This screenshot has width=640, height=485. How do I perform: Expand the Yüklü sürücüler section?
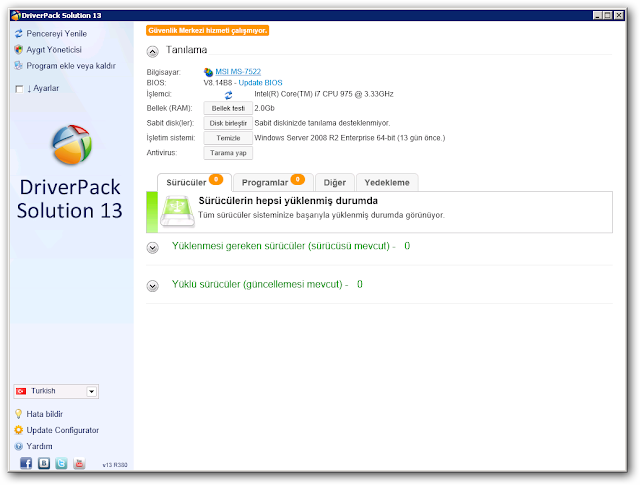[152, 286]
